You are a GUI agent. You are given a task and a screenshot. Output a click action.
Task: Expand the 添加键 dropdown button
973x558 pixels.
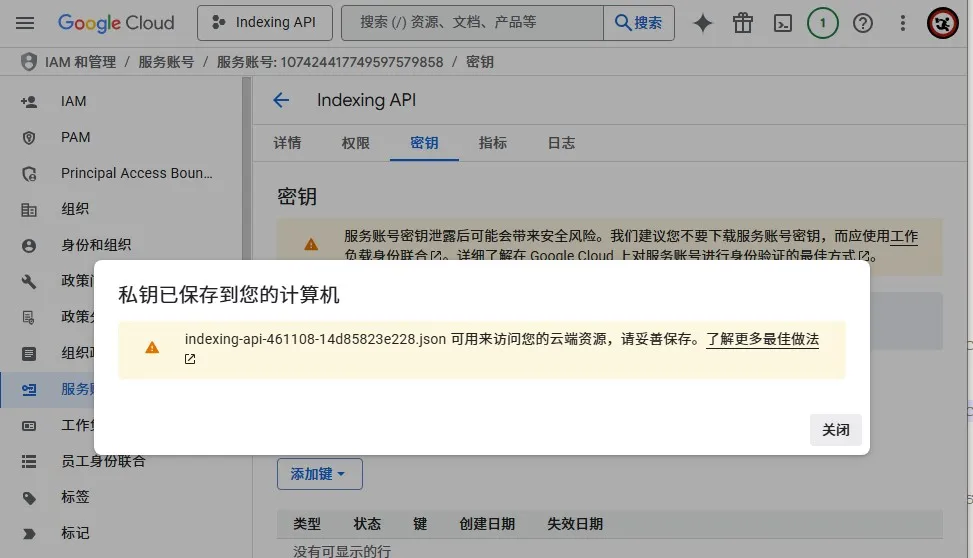(x=320, y=474)
